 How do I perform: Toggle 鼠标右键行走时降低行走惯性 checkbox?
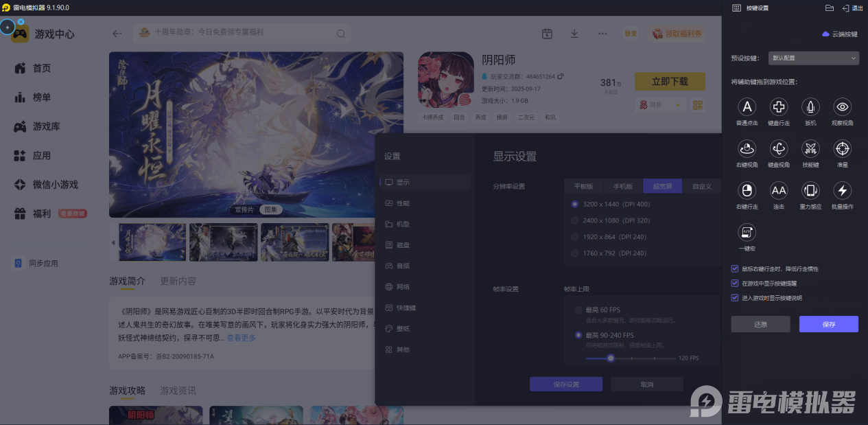(736, 269)
